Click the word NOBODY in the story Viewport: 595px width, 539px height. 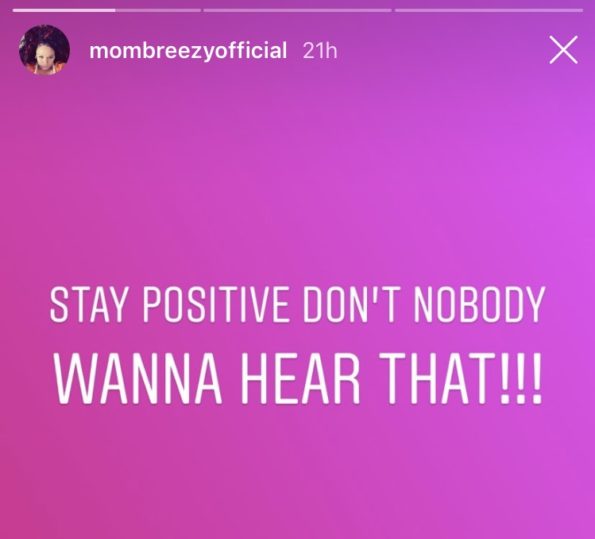point(479,305)
